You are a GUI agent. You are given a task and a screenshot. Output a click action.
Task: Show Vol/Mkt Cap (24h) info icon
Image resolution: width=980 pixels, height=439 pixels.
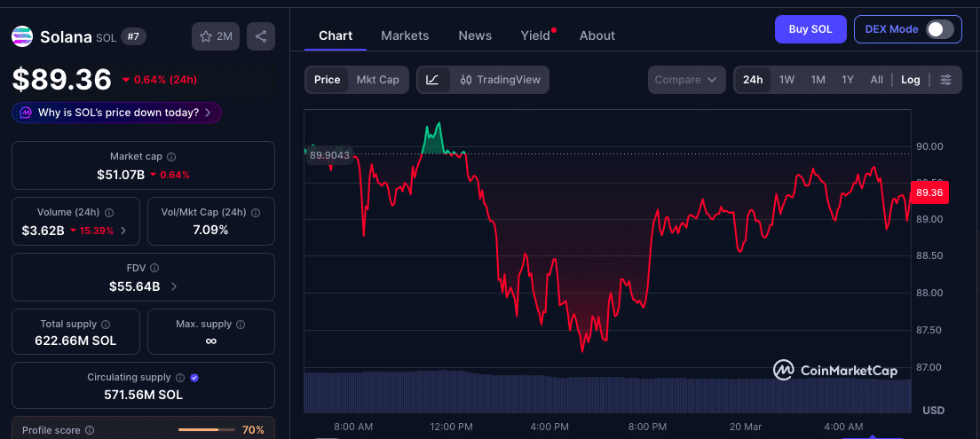tap(255, 212)
